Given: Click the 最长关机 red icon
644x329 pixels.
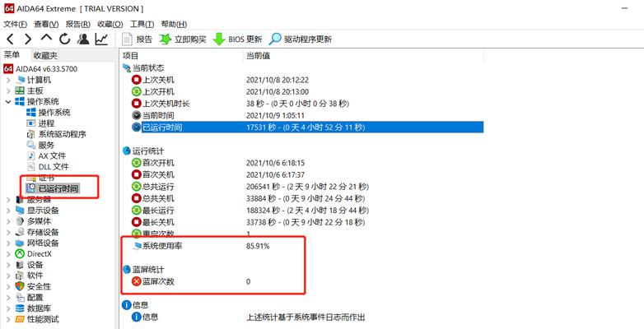Looking at the screenshot, I should (136, 222).
